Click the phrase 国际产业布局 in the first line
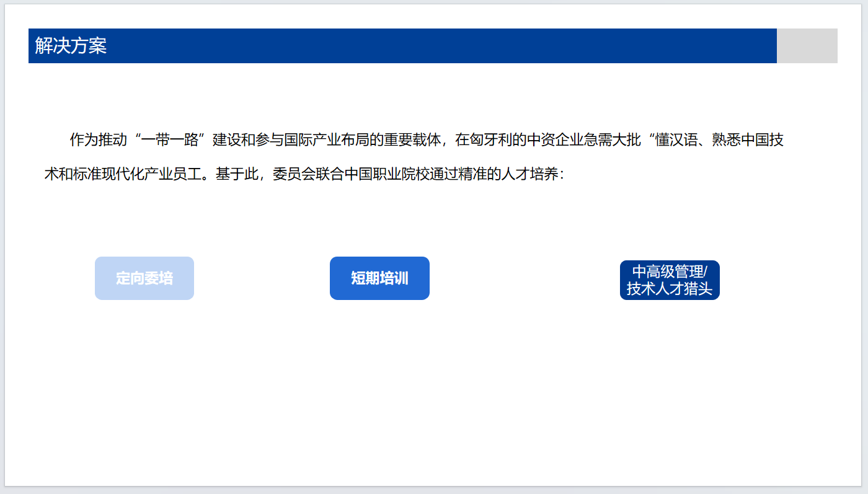This screenshot has width=868, height=494. click(326, 140)
